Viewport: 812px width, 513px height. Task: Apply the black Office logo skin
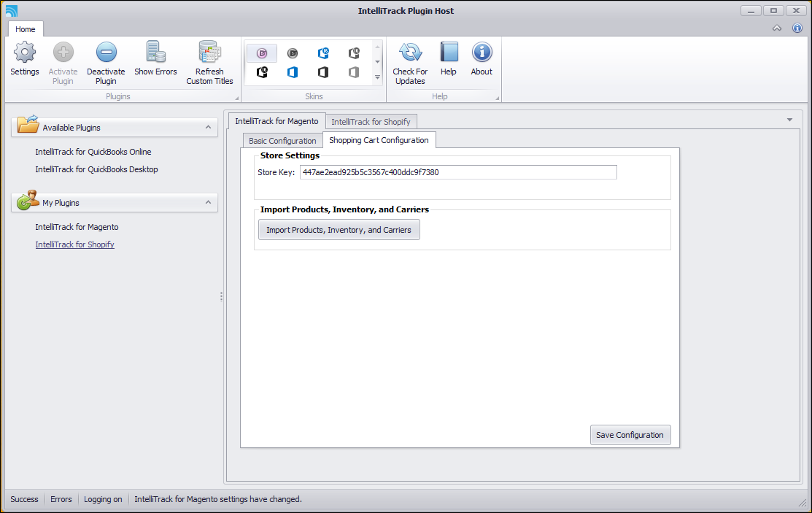[323, 72]
